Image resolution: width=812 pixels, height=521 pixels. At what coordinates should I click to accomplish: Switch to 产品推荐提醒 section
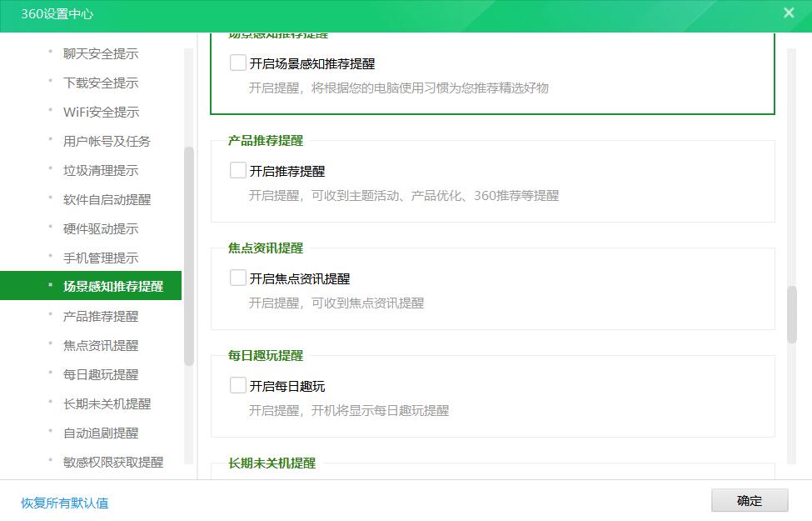100,316
